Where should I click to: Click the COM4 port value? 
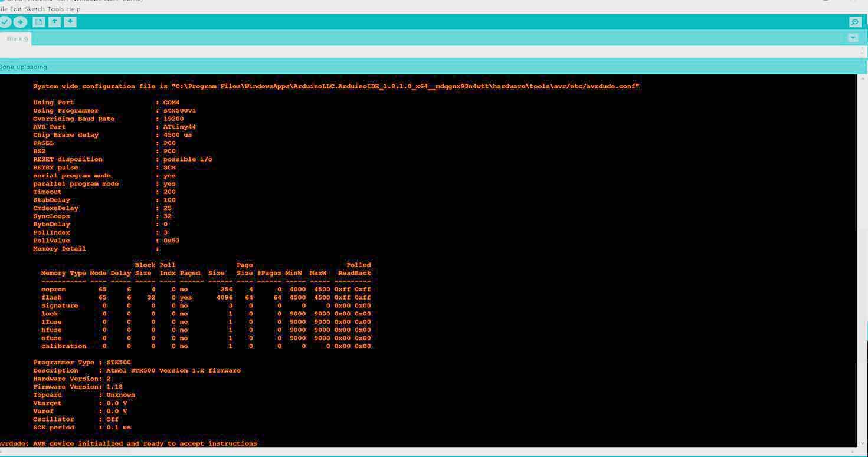171,103
